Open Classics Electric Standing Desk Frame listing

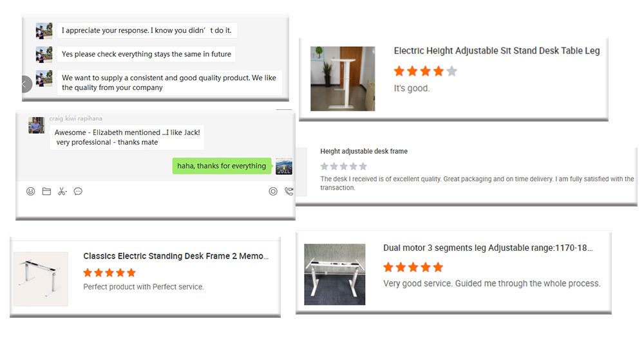click(176, 256)
